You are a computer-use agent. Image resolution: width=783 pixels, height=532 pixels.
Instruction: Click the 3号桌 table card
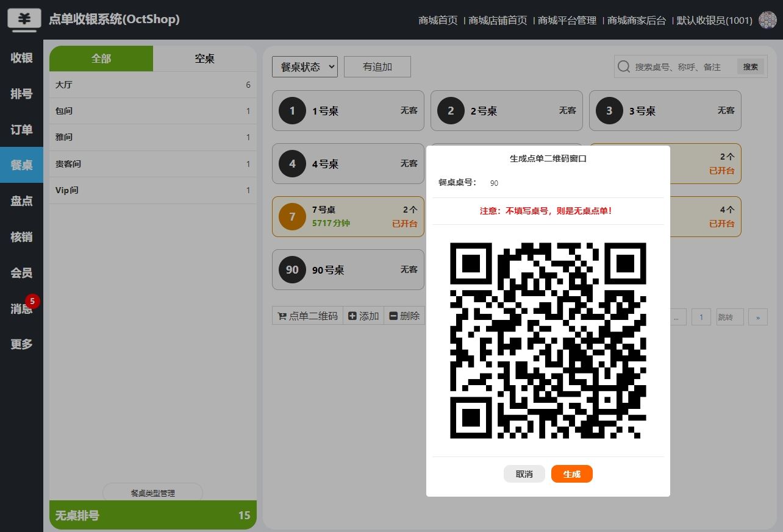tap(665, 111)
